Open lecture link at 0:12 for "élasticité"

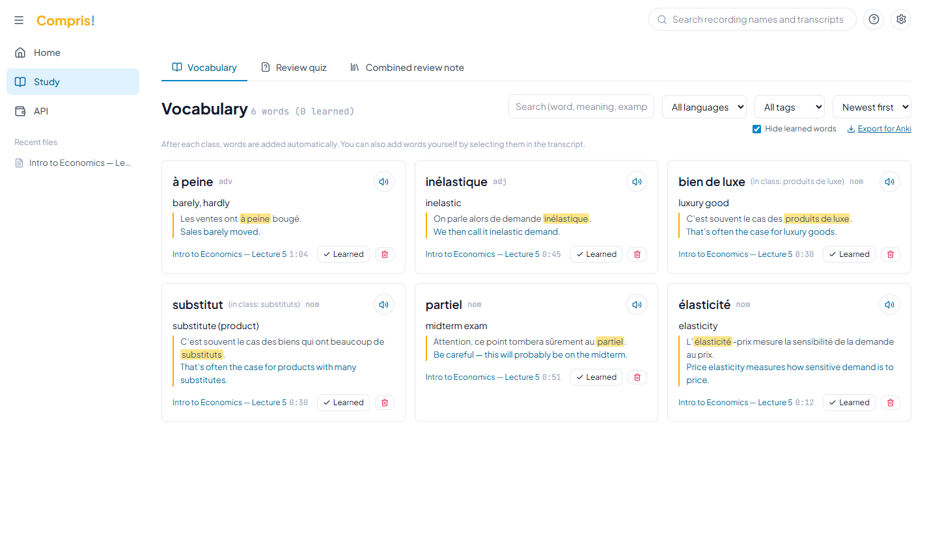pos(746,403)
